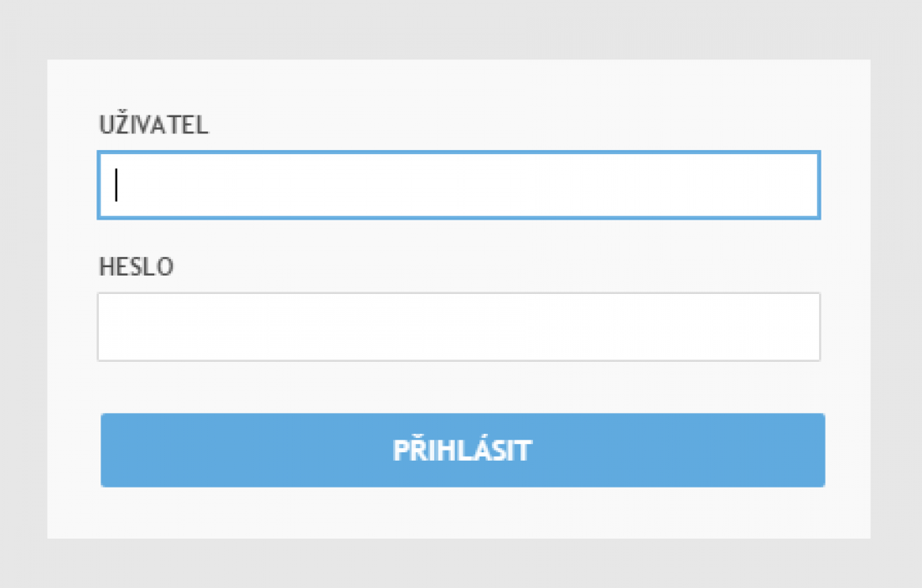Click the UŽIVATEL username input field
This screenshot has height=588, width=922.
(x=458, y=185)
